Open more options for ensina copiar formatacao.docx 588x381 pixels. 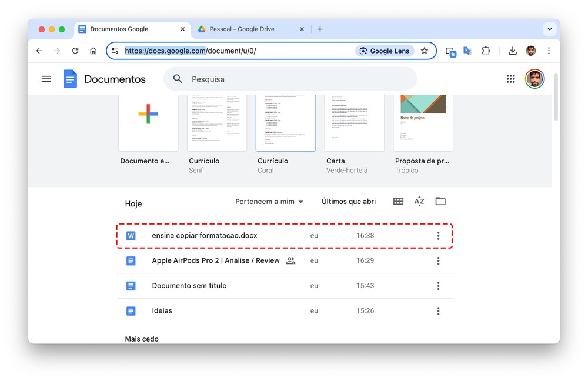[x=438, y=236]
